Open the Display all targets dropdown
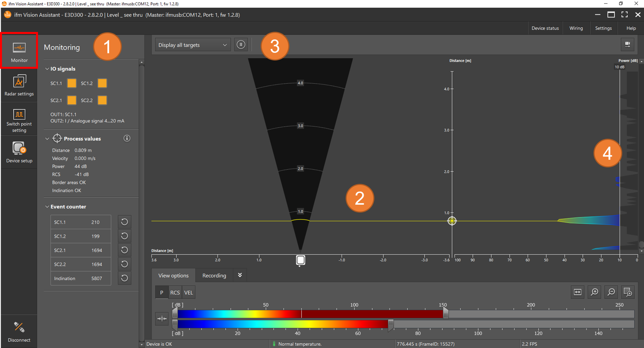 (192, 45)
